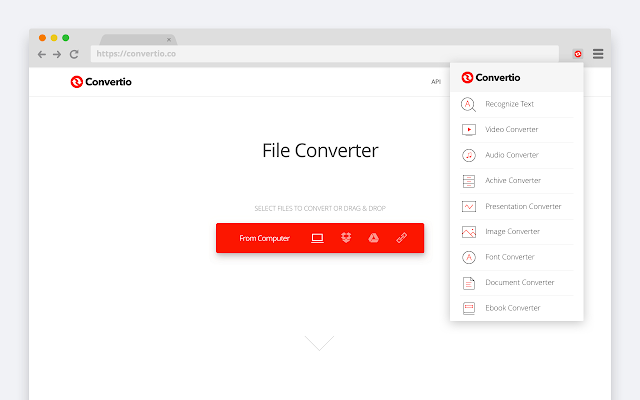Click the Document Converter page icon
The width and height of the screenshot is (640, 400).
469,283
